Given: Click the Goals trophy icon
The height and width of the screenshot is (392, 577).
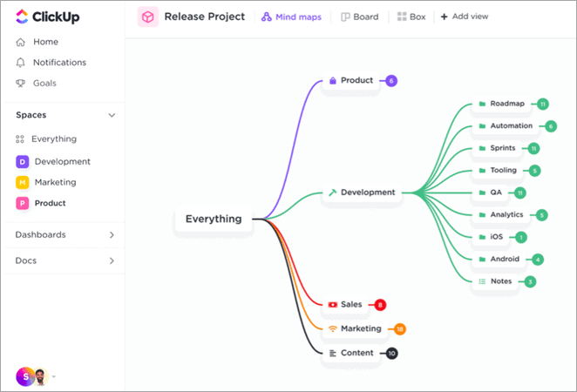Looking at the screenshot, I should [x=21, y=84].
